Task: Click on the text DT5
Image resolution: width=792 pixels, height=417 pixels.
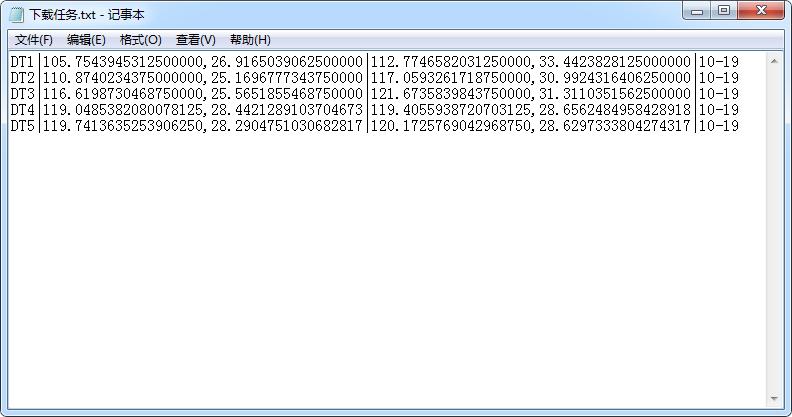Action: coord(22,126)
